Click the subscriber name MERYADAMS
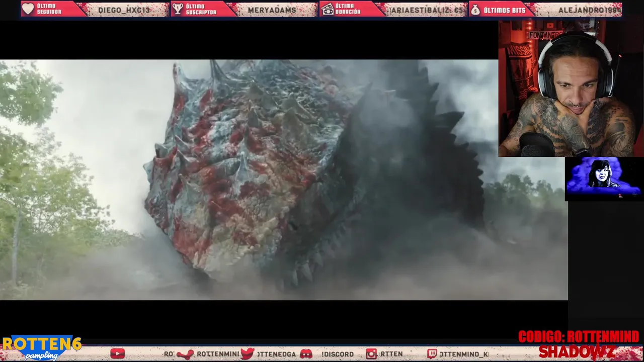Screen dimensions: 644x362 (x=272, y=10)
